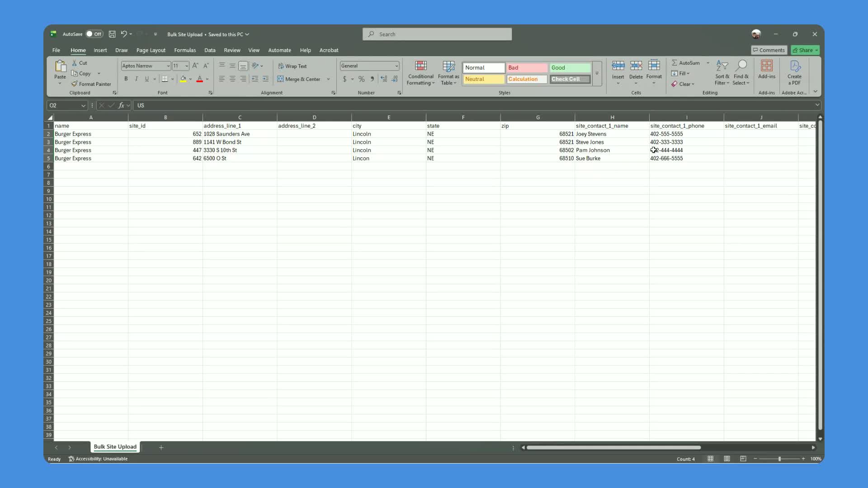Open the File menu
The image size is (868, 488).
pyautogui.click(x=56, y=50)
